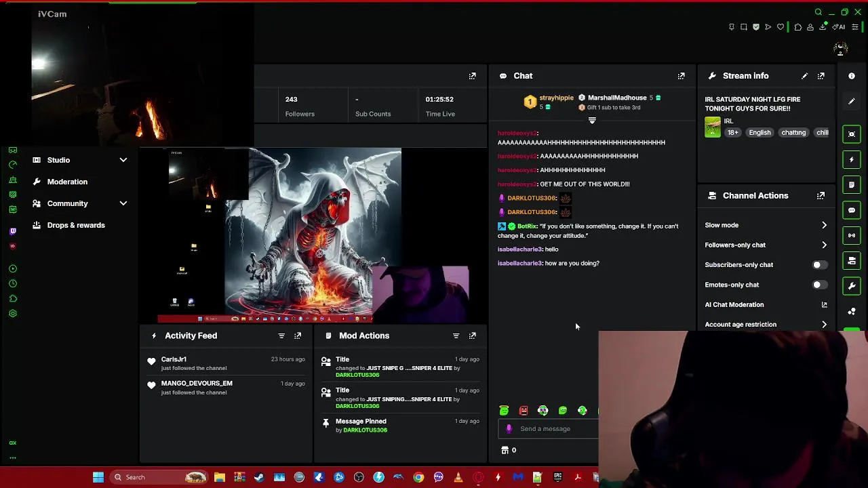Click MarshallMadhouse on the chat leaderboard
The image size is (868, 488).
click(617, 98)
